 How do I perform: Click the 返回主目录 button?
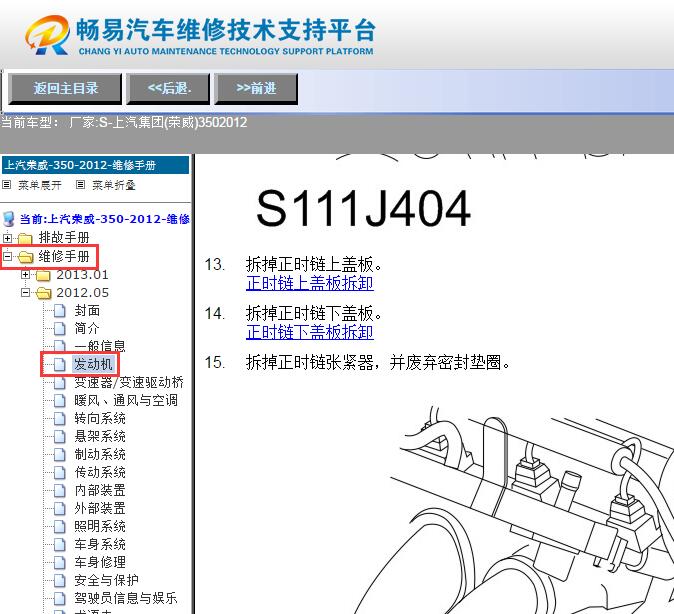(65, 89)
